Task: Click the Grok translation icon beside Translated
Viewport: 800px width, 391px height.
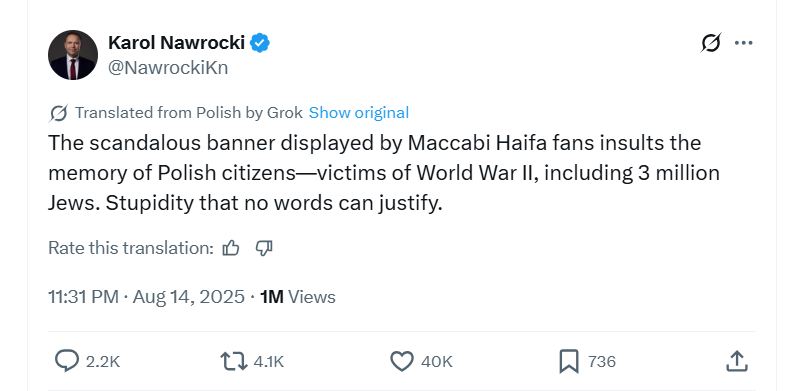Action: point(59,113)
